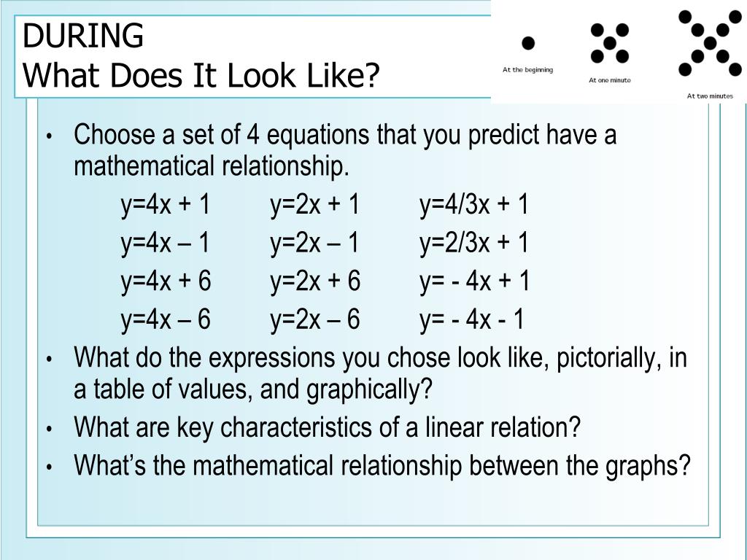This screenshot has width=747, height=560.
Task: Click the five-dot pattern At one minute
Action: pos(610,43)
